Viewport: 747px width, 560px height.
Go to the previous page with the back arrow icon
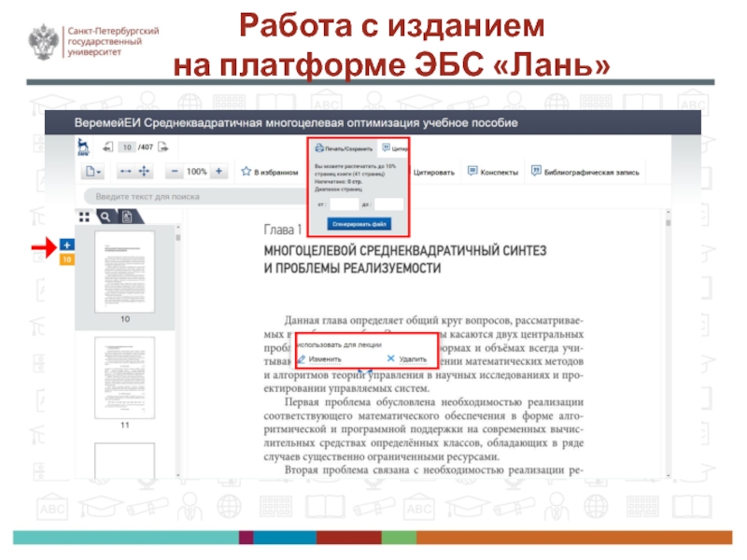(x=107, y=147)
